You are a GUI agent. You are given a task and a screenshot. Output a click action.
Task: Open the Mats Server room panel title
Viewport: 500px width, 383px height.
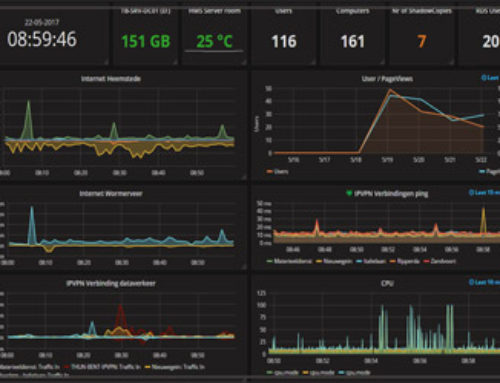click(x=214, y=11)
